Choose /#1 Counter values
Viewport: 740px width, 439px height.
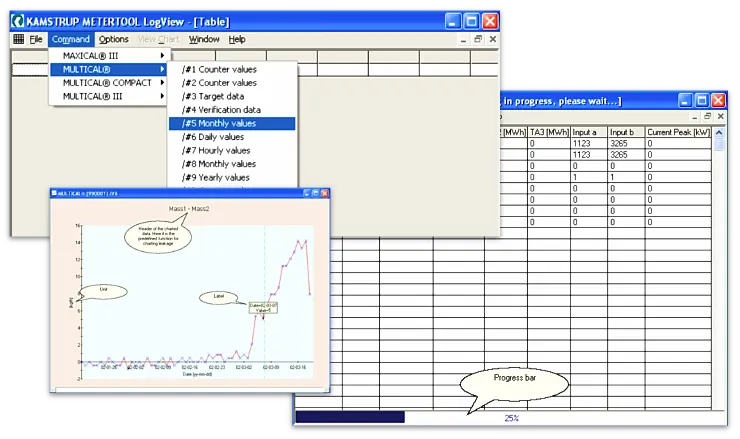(x=232, y=69)
